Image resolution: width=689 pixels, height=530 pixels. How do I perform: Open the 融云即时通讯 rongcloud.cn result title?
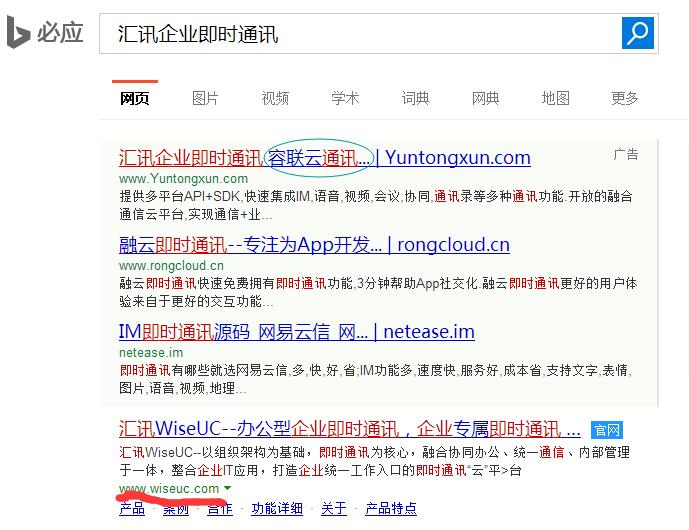pos(314,245)
